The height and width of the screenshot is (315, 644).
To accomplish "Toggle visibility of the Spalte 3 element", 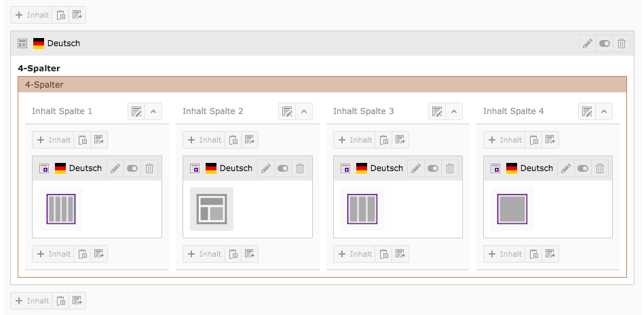I will pos(433,168).
